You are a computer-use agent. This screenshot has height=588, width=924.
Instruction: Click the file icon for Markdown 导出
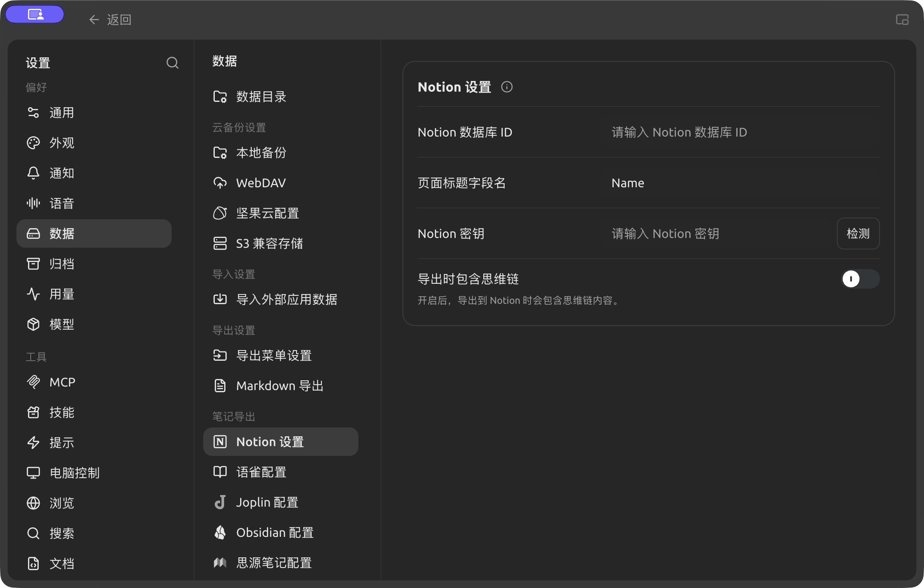pyautogui.click(x=220, y=386)
